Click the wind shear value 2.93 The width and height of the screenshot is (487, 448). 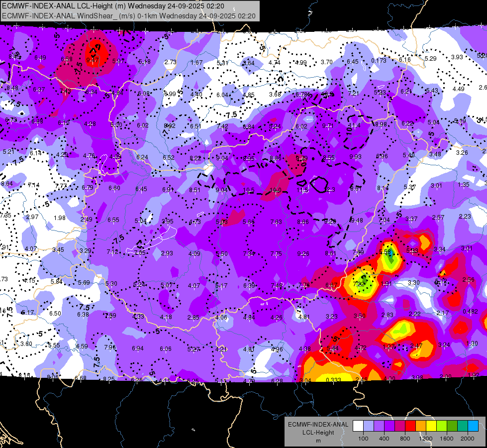(167, 253)
